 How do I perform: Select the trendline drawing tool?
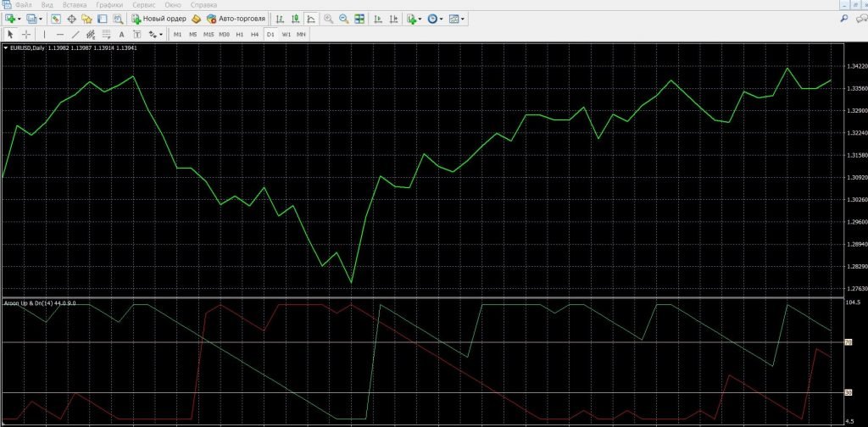click(x=75, y=34)
